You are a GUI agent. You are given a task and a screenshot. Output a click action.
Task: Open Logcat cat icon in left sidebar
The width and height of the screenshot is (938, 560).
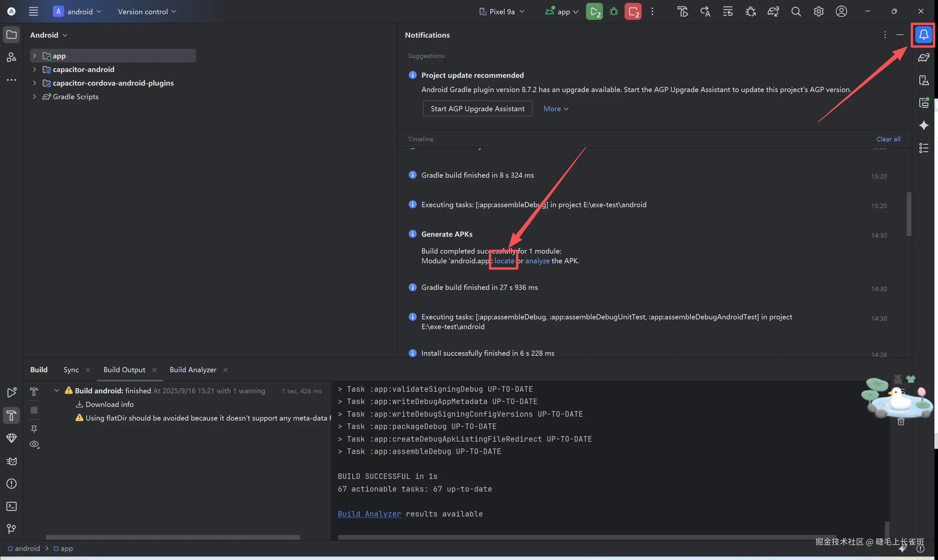[11, 461]
